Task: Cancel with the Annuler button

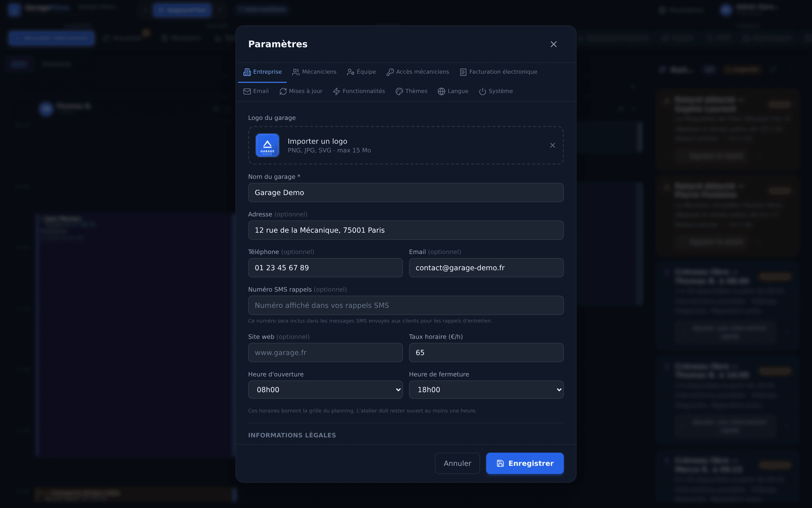Action: (x=457, y=463)
